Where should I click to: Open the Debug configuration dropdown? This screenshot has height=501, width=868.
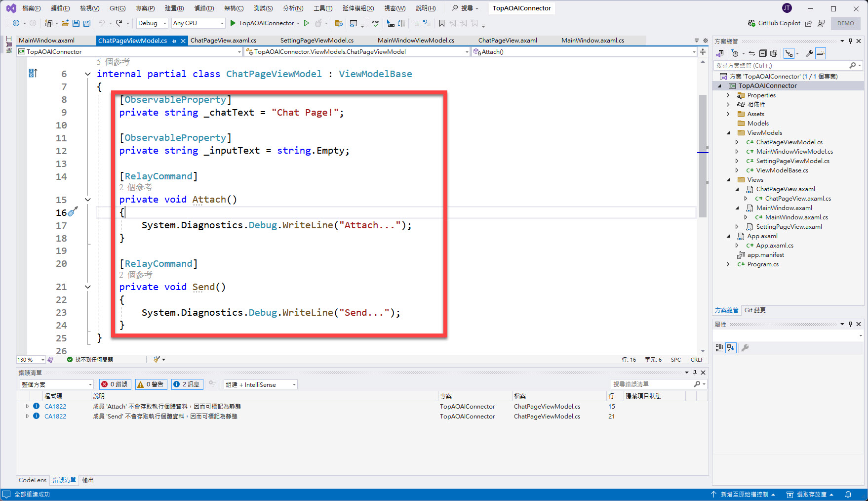(x=152, y=23)
